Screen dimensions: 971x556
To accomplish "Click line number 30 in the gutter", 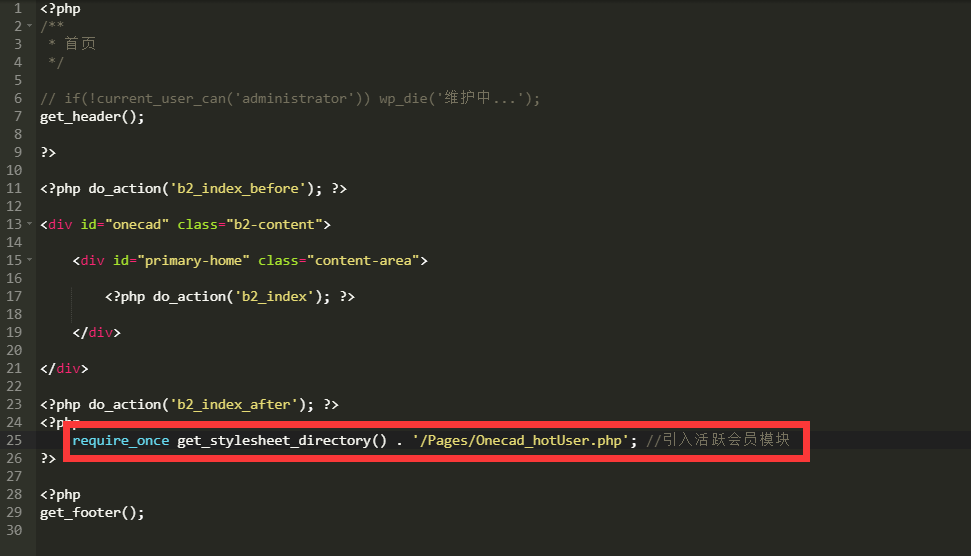I will 14,531.
